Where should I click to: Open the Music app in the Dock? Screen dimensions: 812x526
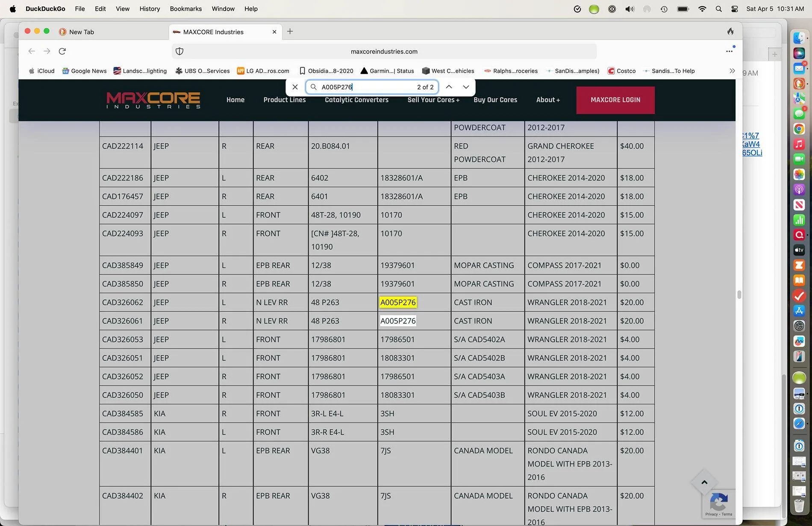coord(799,144)
